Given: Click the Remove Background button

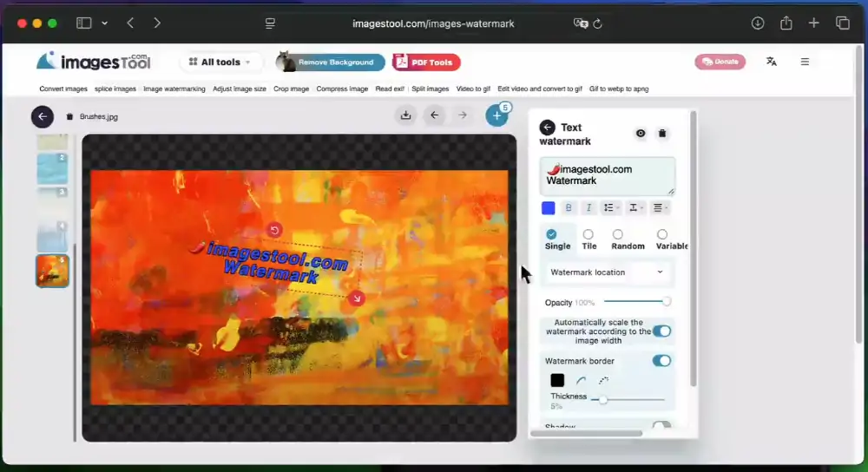Looking at the screenshot, I should click(x=330, y=62).
